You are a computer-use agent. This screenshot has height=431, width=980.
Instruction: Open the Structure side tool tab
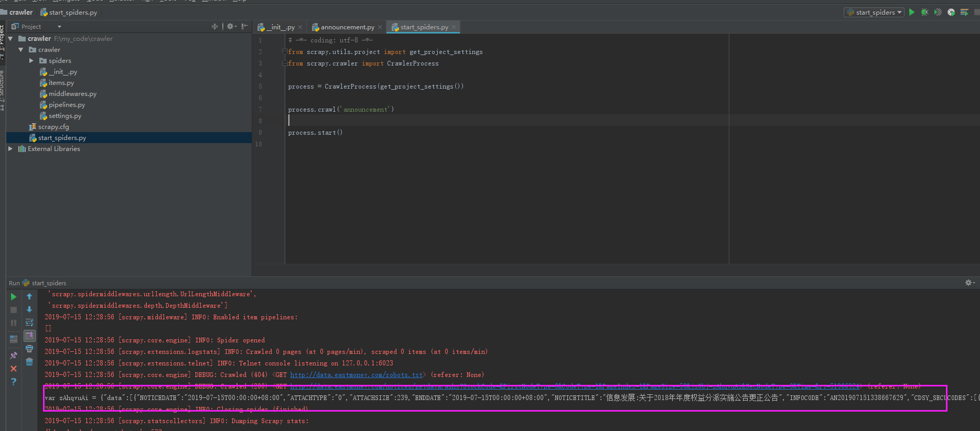point(2,89)
